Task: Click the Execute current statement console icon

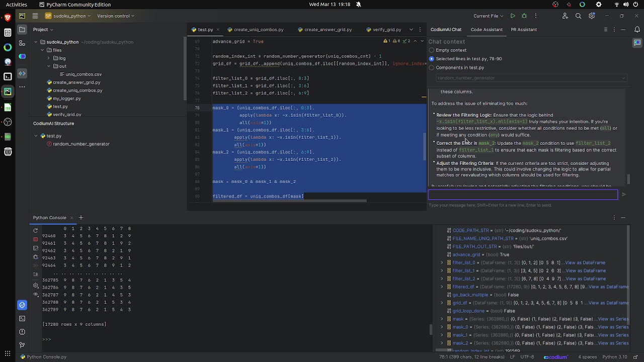Action: pyautogui.click(x=35, y=248)
